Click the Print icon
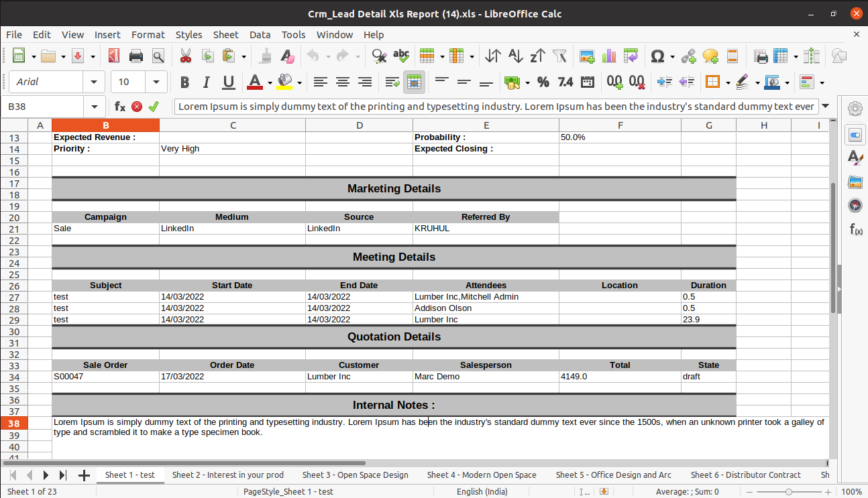868x498 pixels. 136,56
